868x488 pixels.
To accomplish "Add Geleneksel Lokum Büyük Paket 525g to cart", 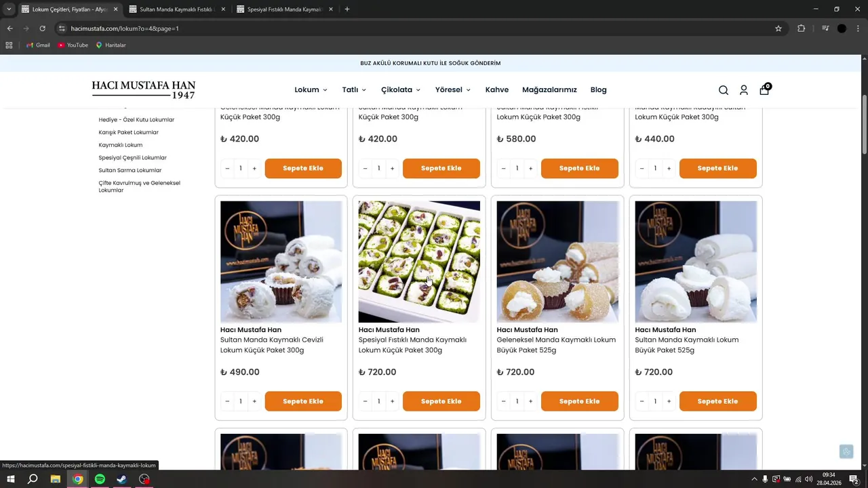I will 580,401.
